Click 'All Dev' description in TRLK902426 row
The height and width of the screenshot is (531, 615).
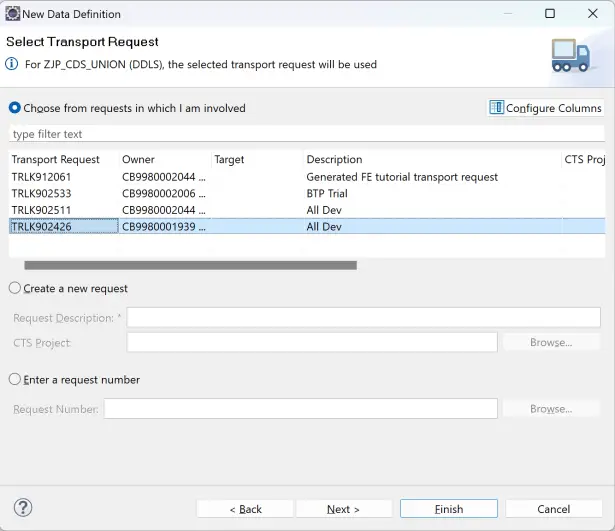324,226
